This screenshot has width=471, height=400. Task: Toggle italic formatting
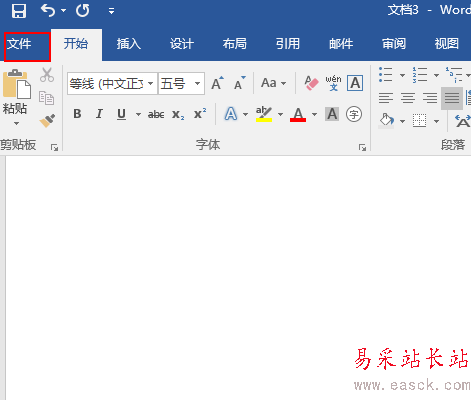pos(99,114)
